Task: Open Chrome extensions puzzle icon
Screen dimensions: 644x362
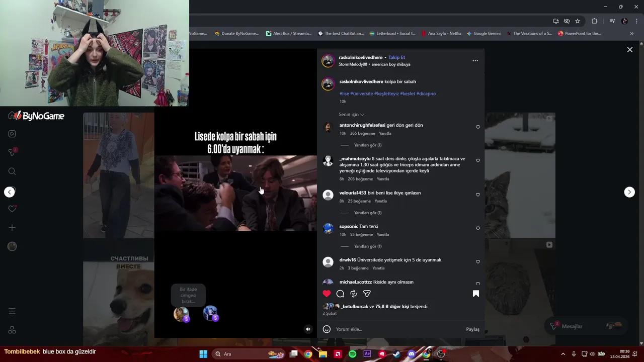Action: 594,21
